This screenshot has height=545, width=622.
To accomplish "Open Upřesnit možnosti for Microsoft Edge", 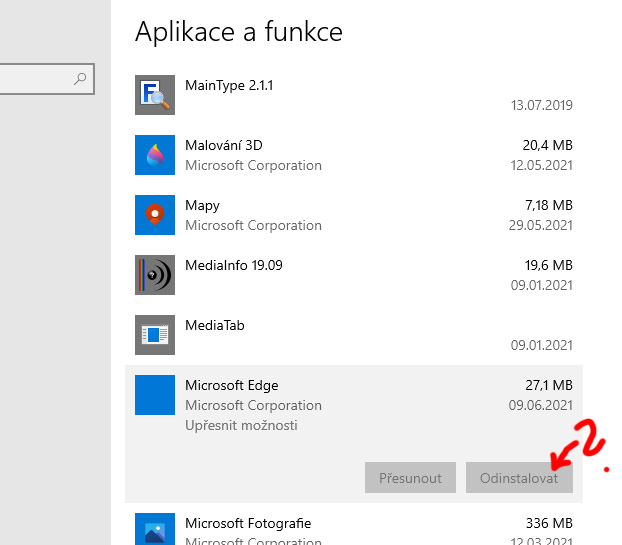I will tap(241, 426).
